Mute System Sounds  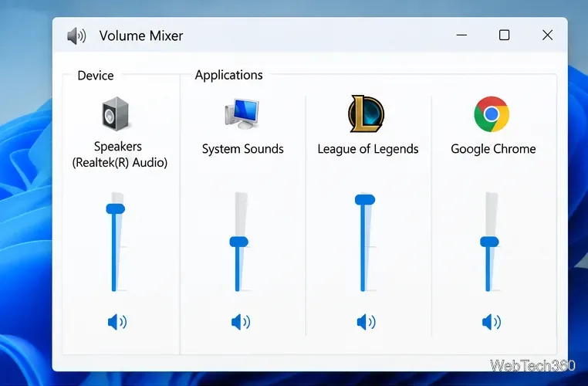(241, 322)
